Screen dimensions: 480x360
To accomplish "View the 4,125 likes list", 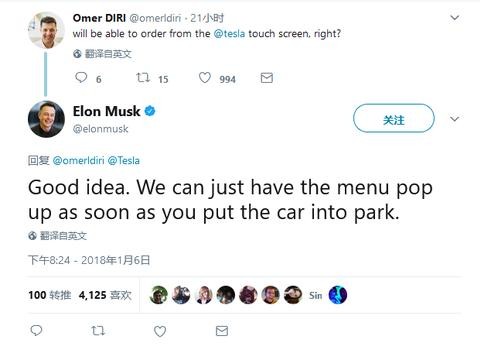I will tap(105, 295).
